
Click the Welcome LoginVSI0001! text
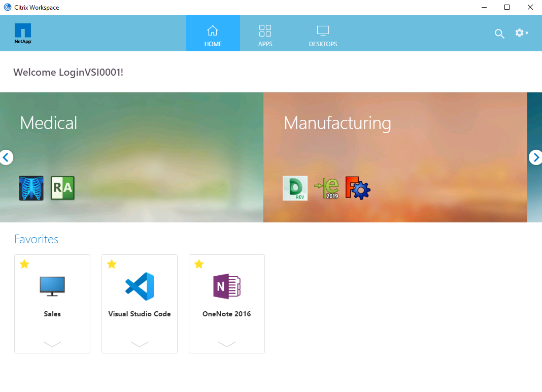tap(68, 72)
